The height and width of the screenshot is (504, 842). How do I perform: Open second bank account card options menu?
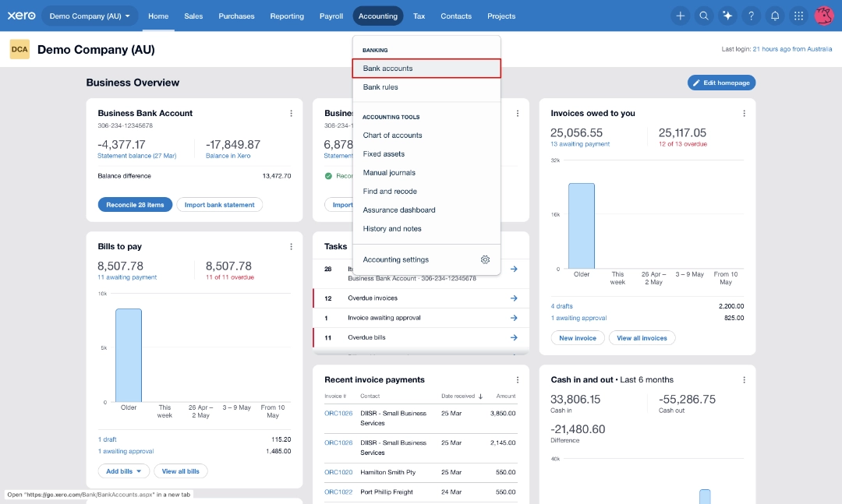[x=517, y=113]
